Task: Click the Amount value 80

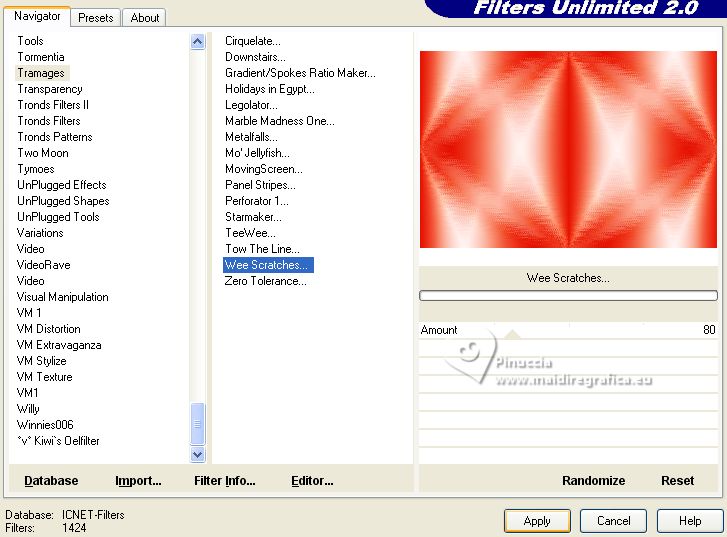Action: 709,330
